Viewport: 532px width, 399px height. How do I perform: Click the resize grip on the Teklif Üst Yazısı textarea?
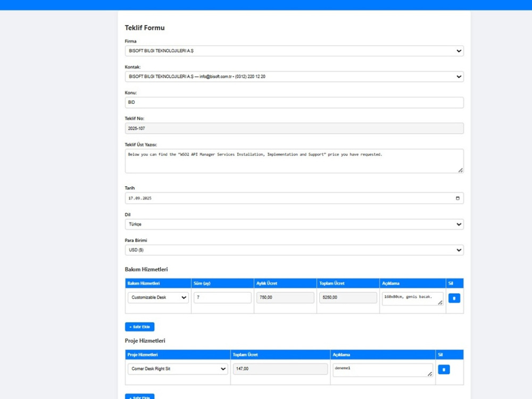(460, 170)
